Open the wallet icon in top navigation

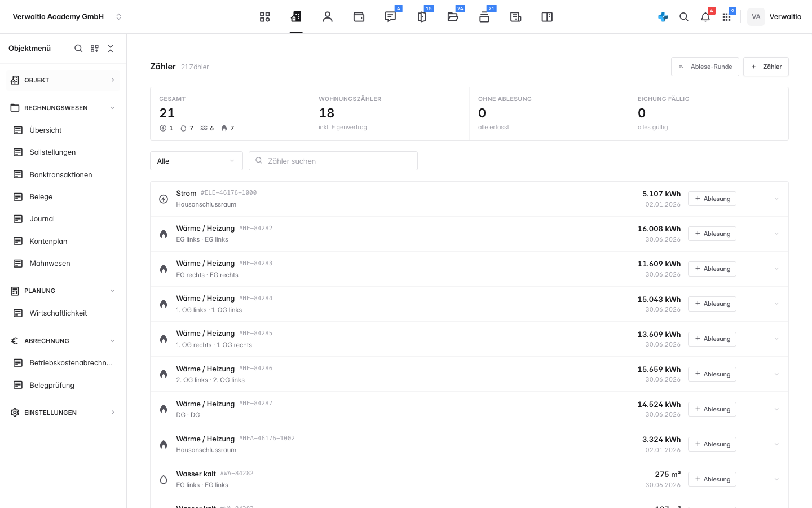359,17
